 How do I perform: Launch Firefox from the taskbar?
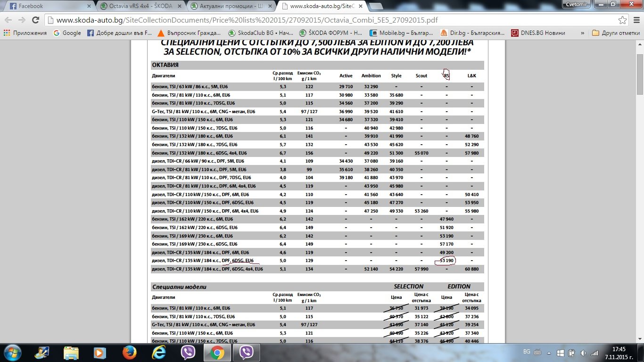tap(129, 353)
